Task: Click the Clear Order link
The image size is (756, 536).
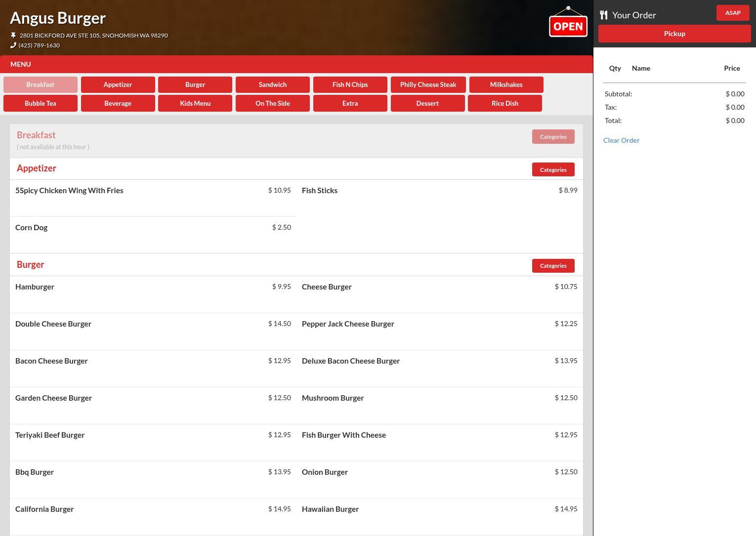Action: (x=621, y=140)
